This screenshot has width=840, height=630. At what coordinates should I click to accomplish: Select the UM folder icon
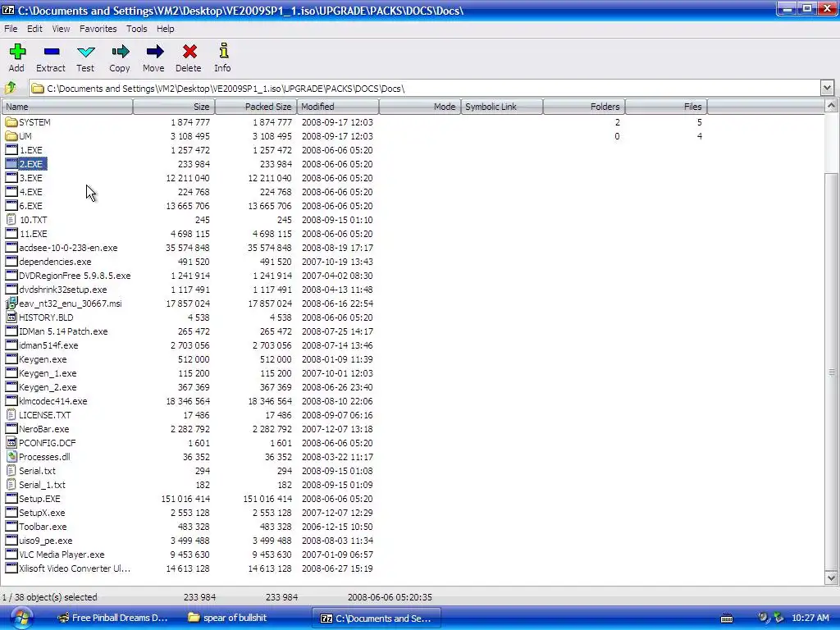tap(11, 136)
